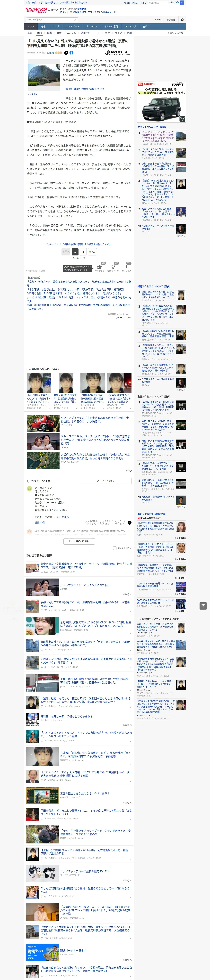The height and width of the screenshot is (980, 210).
Task: Open article page 2
Action: click(x=83, y=252)
